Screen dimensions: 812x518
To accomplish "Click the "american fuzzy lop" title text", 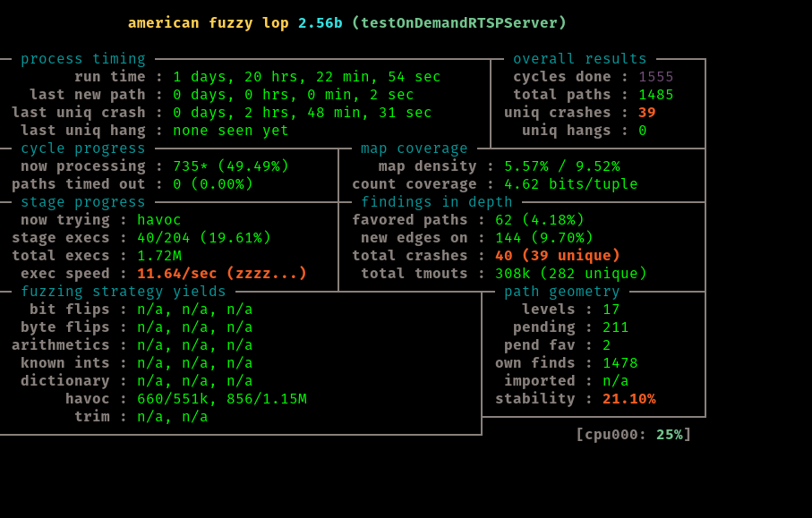I will click(x=208, y=23).
